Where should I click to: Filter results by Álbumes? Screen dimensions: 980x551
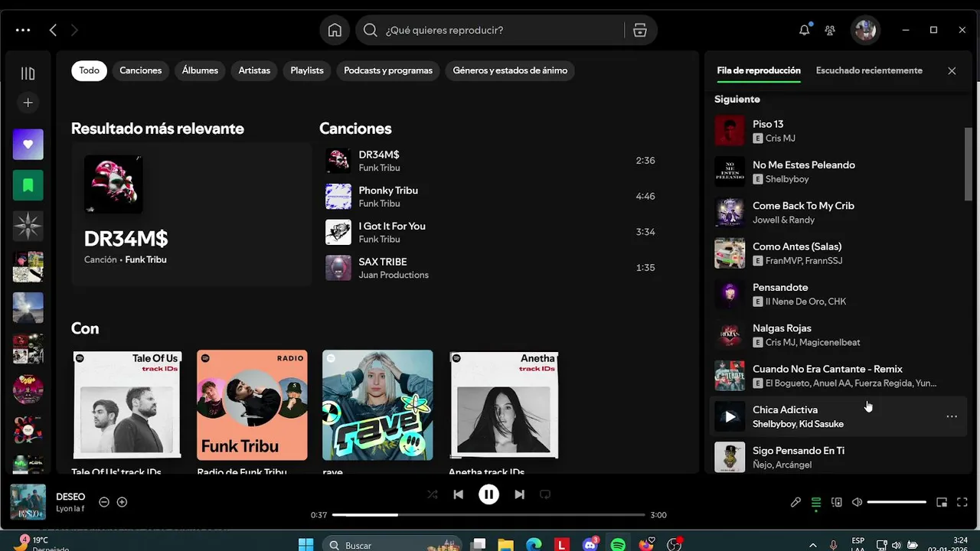[x=200, y=70]
